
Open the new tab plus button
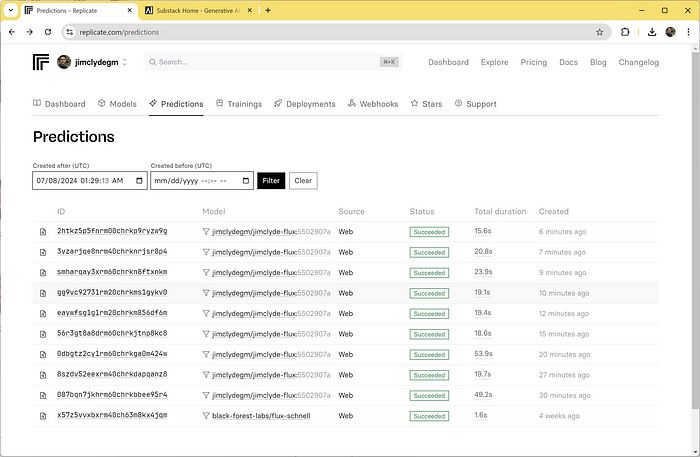pyautogui.click(x=267, y=10)
